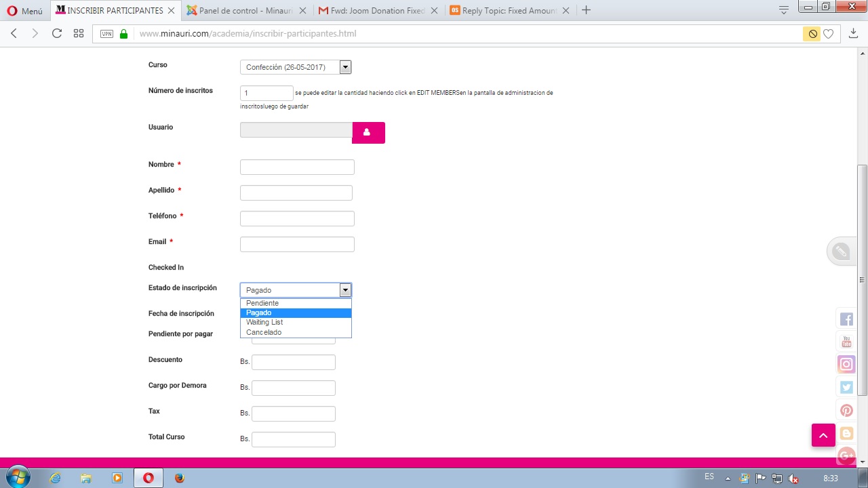Open YouTube social sidebar icon
Image resolution: width=868 pixels, height=488 pixels.
(846, 342)
